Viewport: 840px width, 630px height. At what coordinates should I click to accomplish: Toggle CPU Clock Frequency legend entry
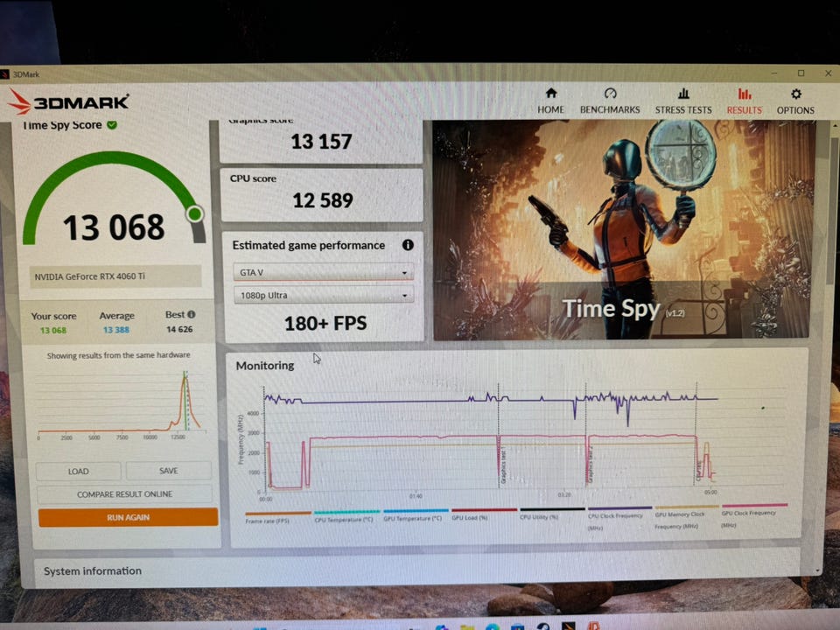pyautogui.click(x=619, y=518)
